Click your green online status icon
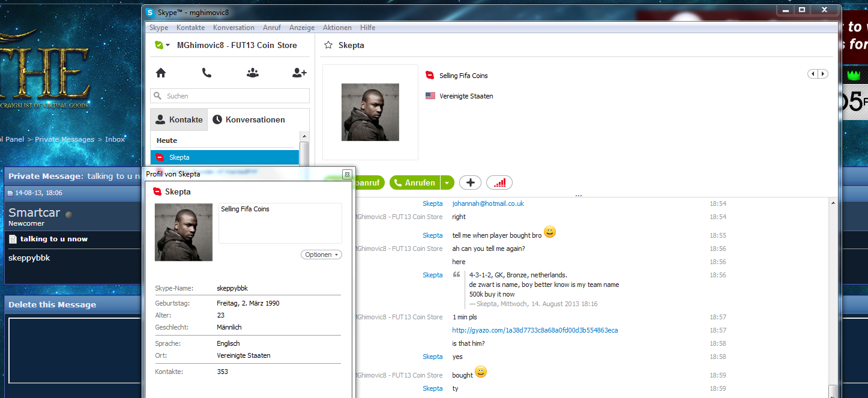The image size is (868, 398). (158, 45)
